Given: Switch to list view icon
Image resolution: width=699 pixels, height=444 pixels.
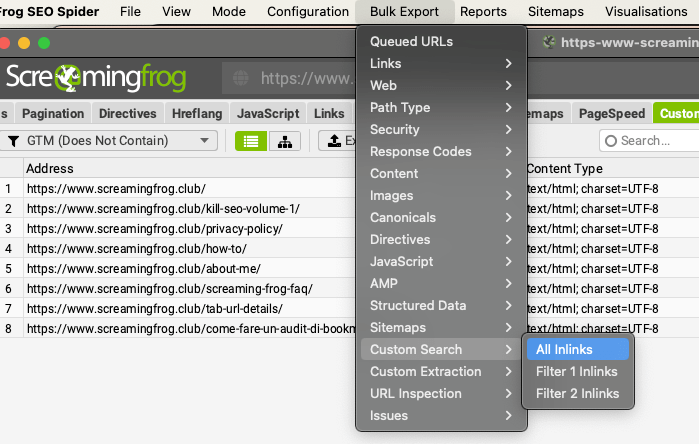Looking at the screenshot, I should click(x=251, y=141).
